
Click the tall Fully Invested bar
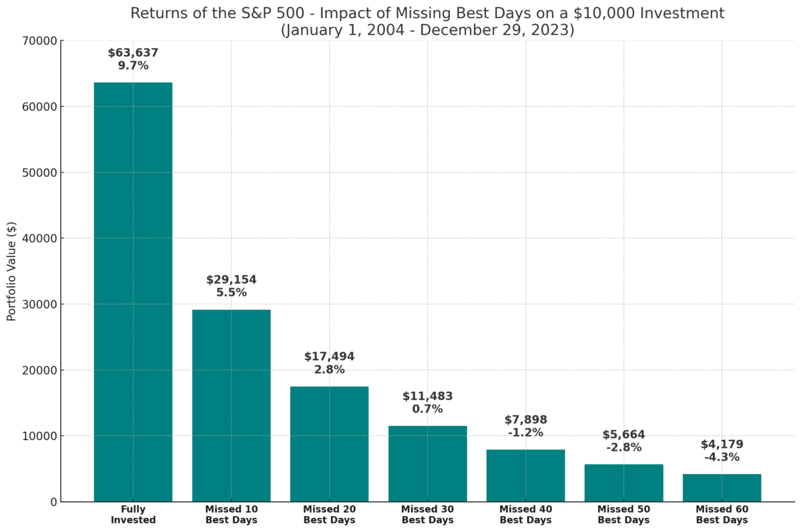133,292
